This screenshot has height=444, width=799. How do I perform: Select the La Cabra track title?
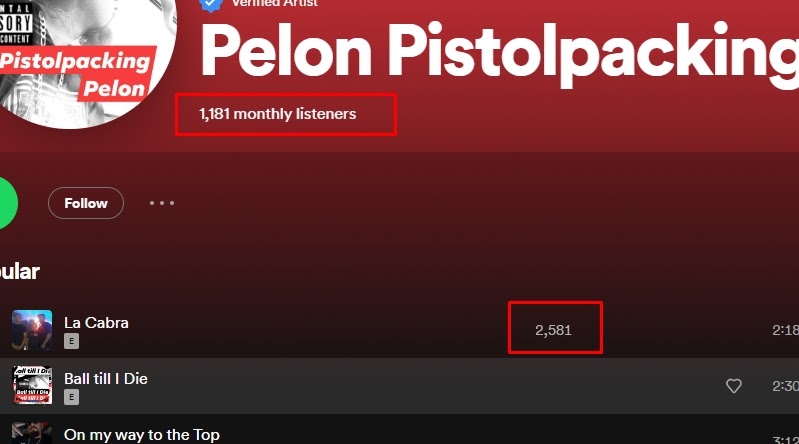click(x=96, y=323)
